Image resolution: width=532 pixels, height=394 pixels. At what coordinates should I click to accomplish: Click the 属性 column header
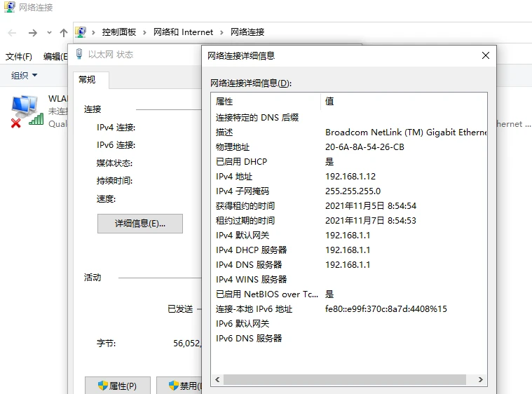266,101
